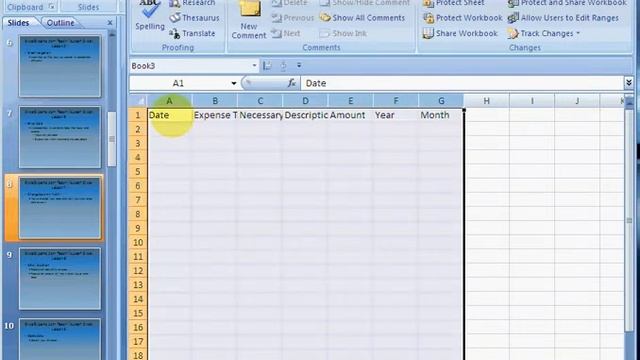Select slide 6 thumbnail
640x360 pixels.
pos(60,66)
